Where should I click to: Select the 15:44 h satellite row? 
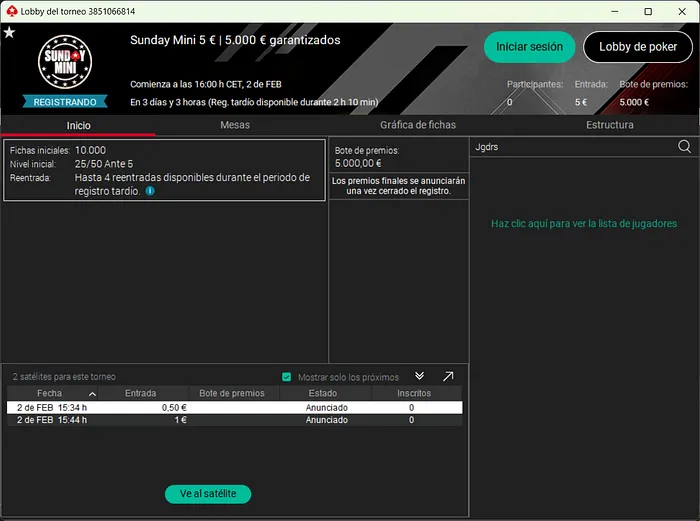(234, 420)
